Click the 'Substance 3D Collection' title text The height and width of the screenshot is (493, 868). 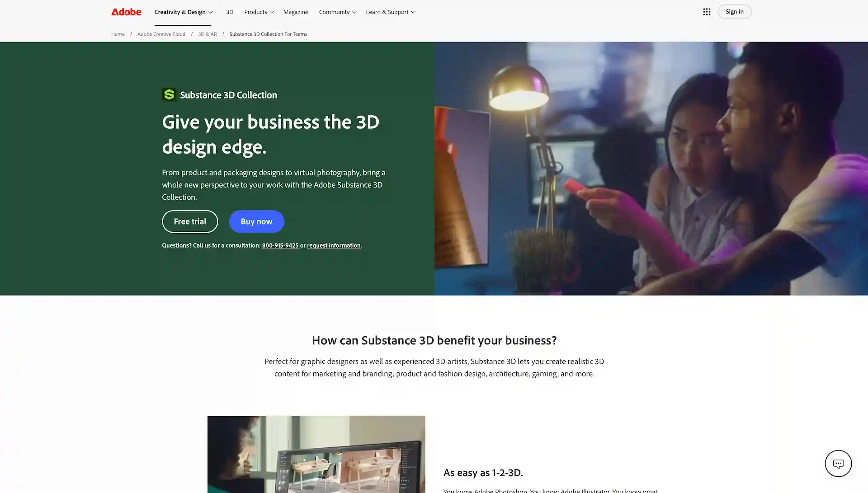pos(228,94)
